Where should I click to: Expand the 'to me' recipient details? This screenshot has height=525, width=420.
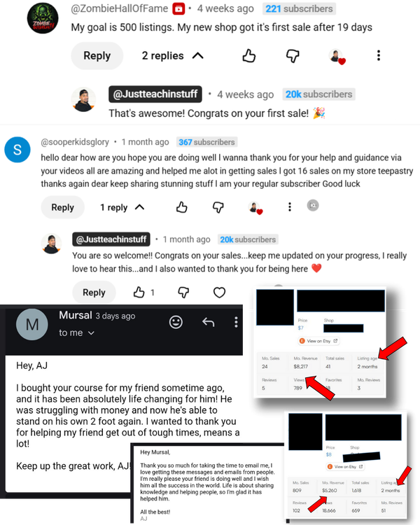[77, 332]
